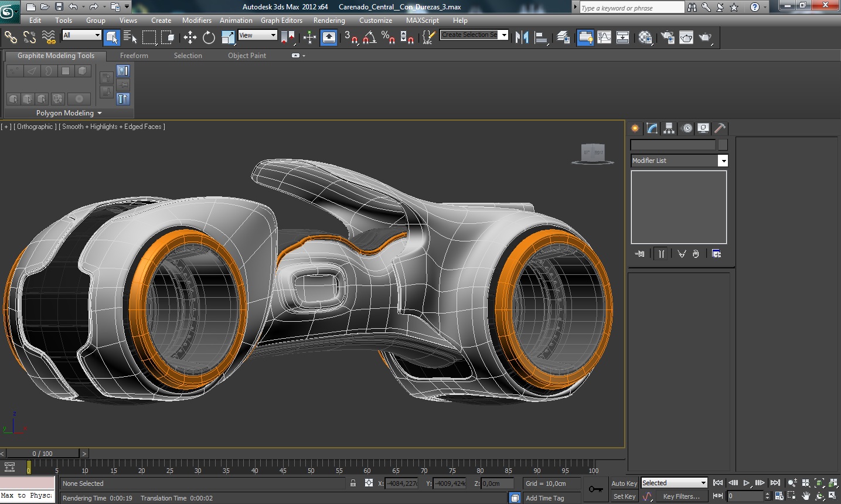841x504 pixels.
Task: Click the Select and Link chain icon
Action: pyautogui.click(x=11, y=38)
